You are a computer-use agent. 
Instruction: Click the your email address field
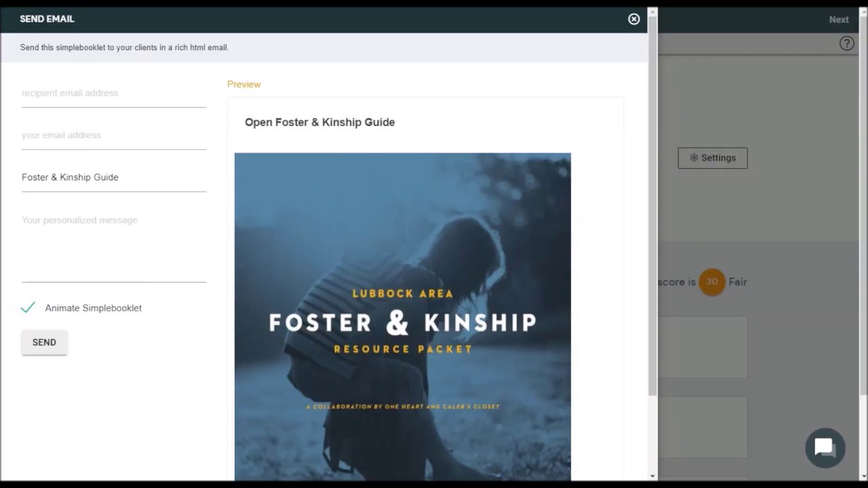pos(114,136)
